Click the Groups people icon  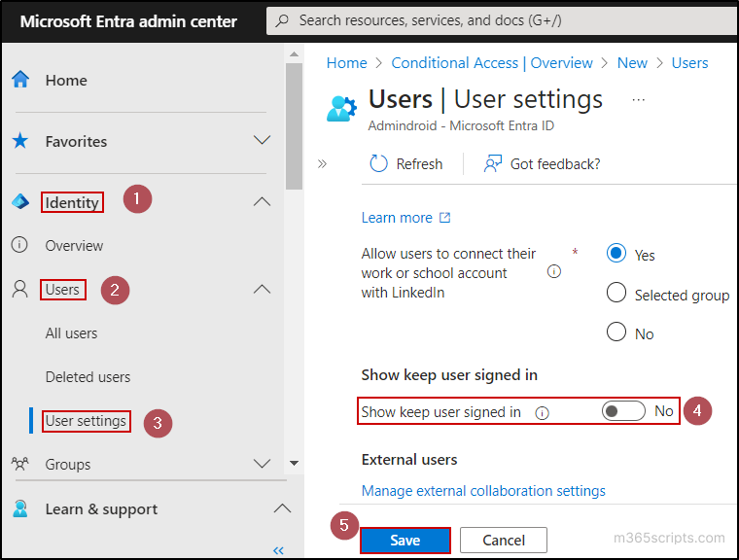[x=19, y=464]
